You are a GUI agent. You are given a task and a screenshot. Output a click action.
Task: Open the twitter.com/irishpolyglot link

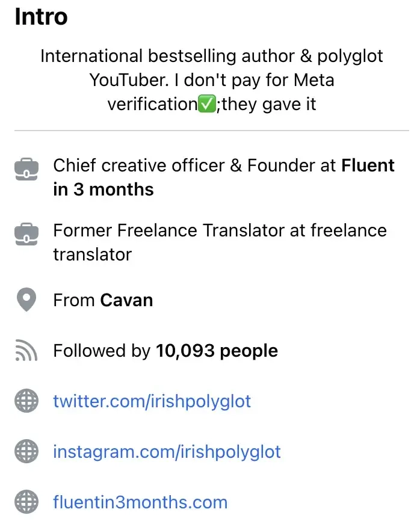[152, 401]
